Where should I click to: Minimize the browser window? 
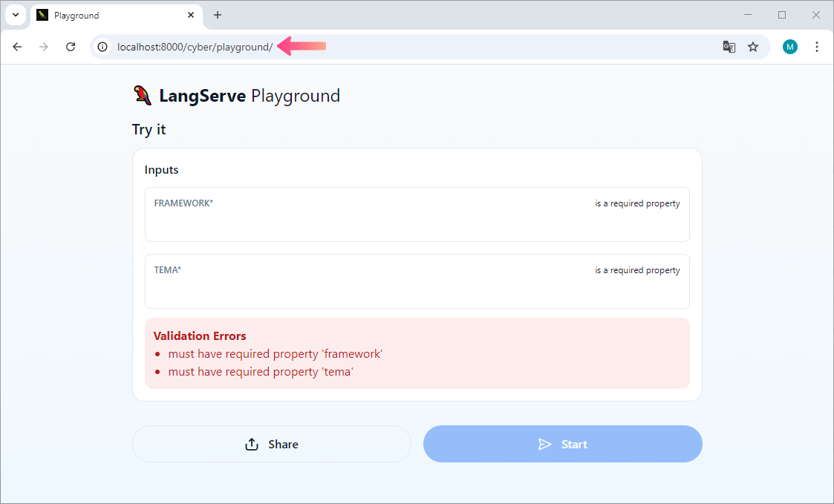click(x=748, y=15)
